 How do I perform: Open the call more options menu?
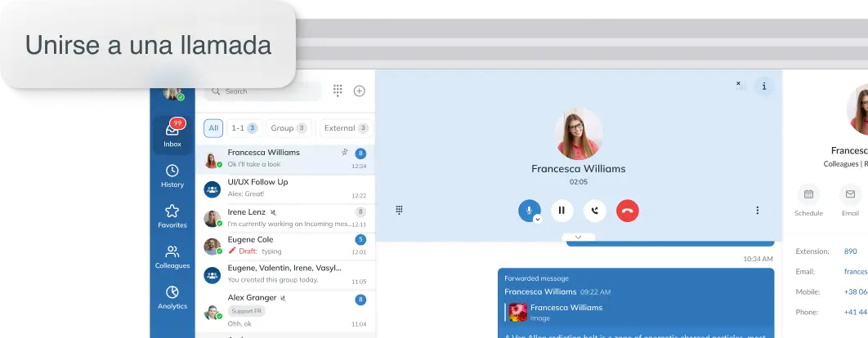click(757, 211)
